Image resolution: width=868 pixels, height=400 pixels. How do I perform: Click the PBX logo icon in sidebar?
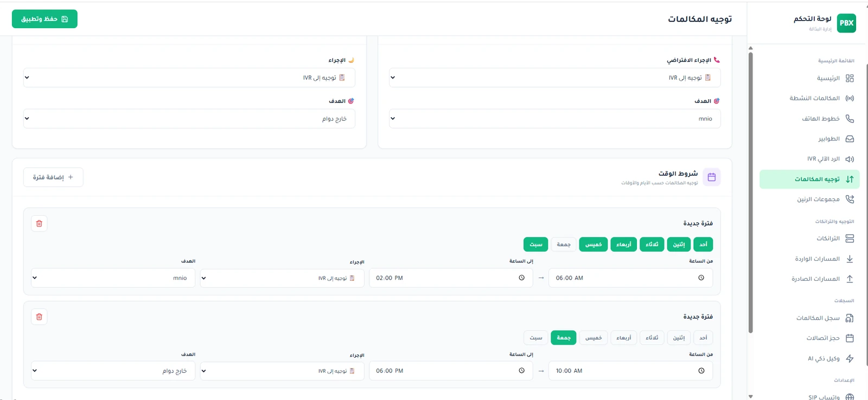coord(846,23)
